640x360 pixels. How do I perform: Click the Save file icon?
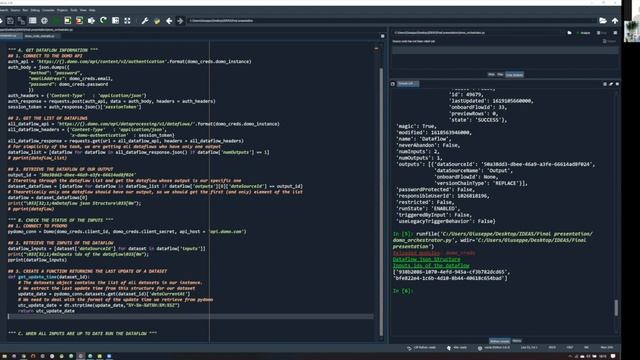10,20
